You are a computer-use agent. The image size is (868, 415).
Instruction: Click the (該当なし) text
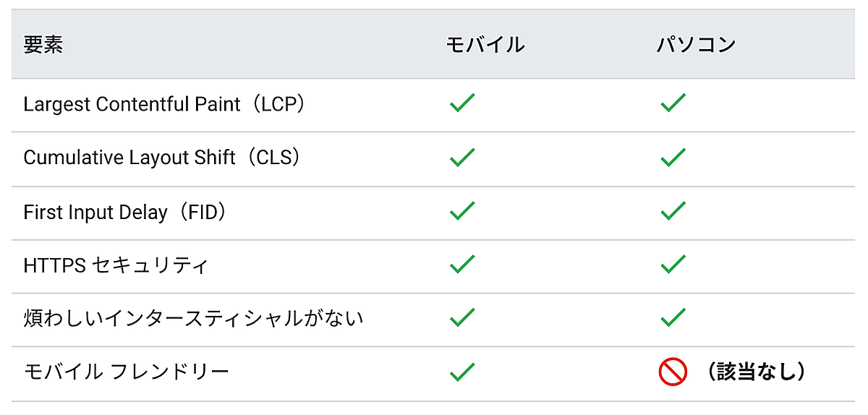click(x=757, y=372)
